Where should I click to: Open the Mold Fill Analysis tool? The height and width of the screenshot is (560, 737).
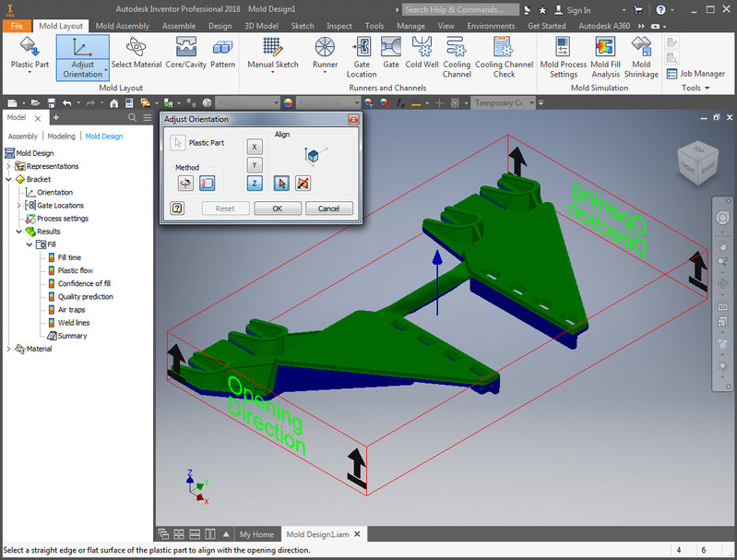tap(605, 57)
